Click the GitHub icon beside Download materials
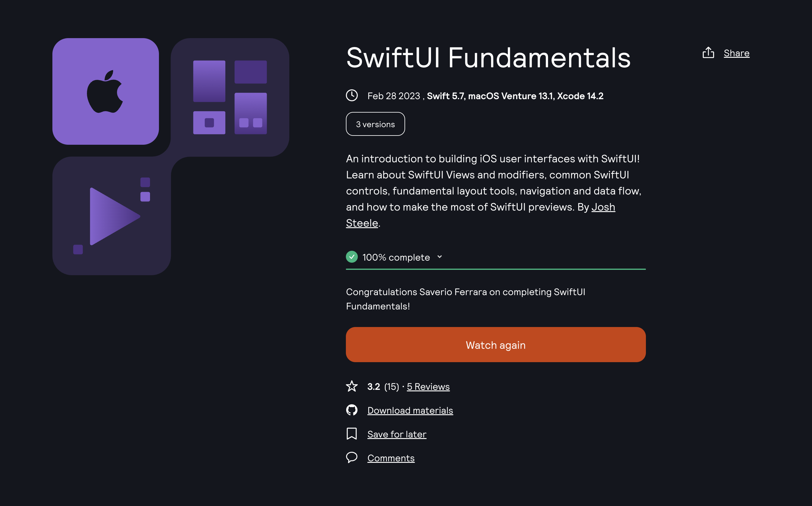 pos(352,410)
